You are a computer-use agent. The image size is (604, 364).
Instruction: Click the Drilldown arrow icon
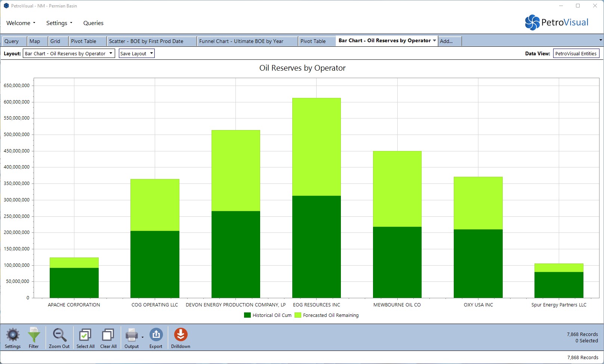(x=181, y=335)
